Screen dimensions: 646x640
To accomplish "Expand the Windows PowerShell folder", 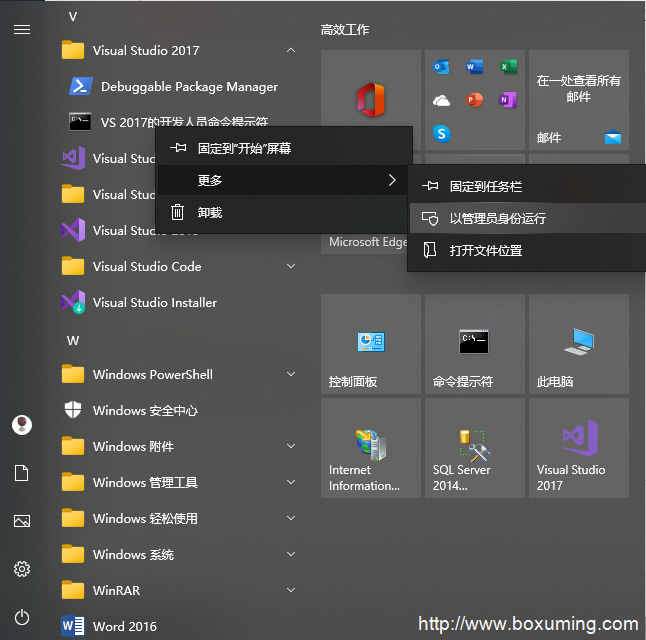I will [x=291, y=374].
